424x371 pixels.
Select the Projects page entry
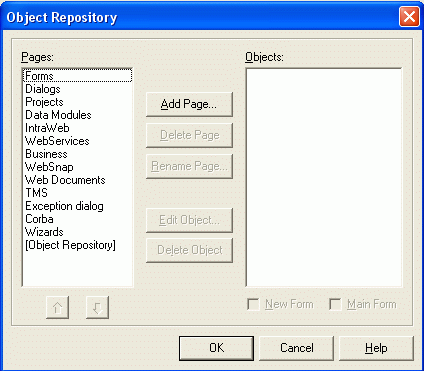click(77, 102)
